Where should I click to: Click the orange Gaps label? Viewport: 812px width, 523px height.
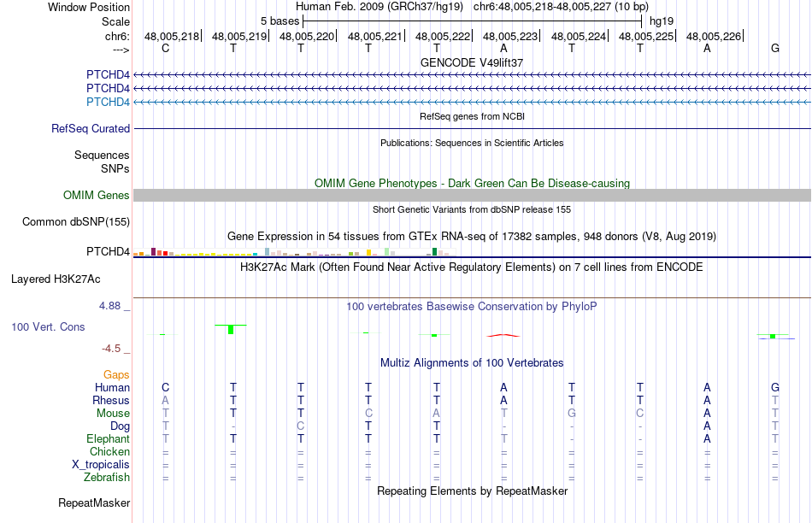tap(116, 375)
